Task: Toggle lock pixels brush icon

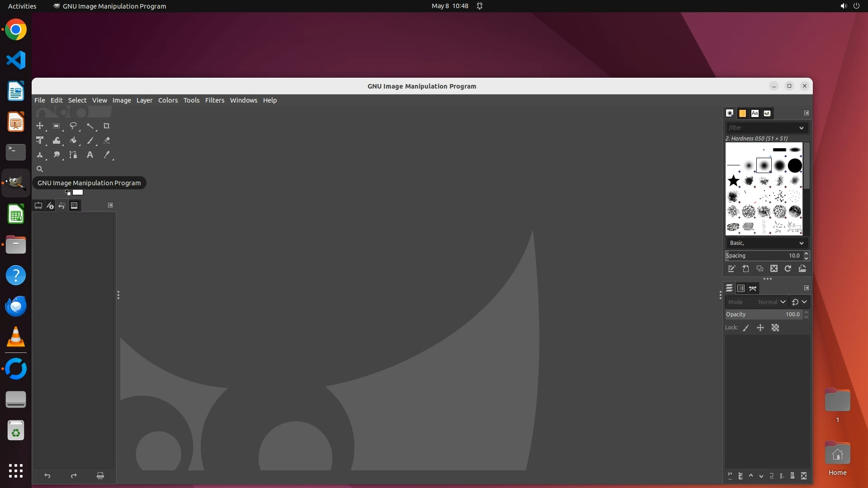Action: pyautogui.click(x=746, y=328)
